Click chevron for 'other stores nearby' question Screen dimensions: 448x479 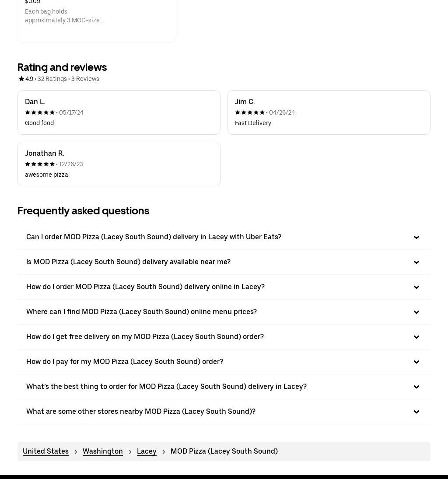coord(416,412)
